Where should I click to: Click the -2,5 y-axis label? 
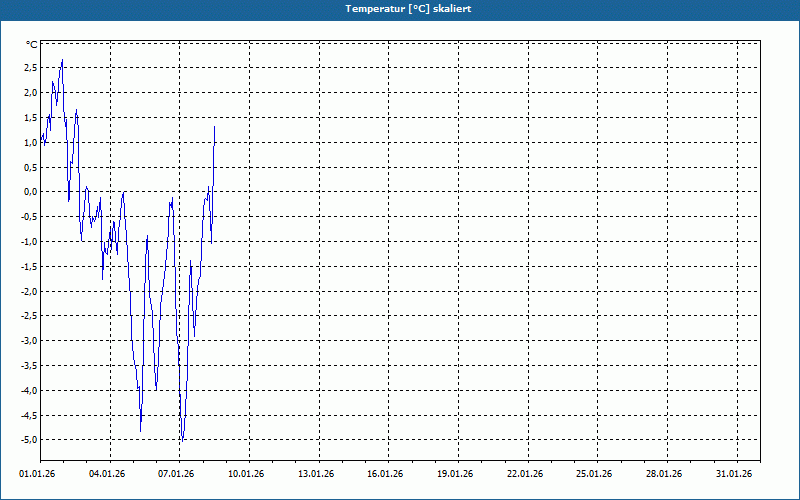(x=29, y=316)
